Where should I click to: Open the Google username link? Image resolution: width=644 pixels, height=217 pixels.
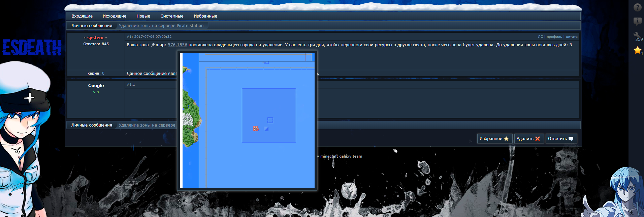click(x=96, y=85)
